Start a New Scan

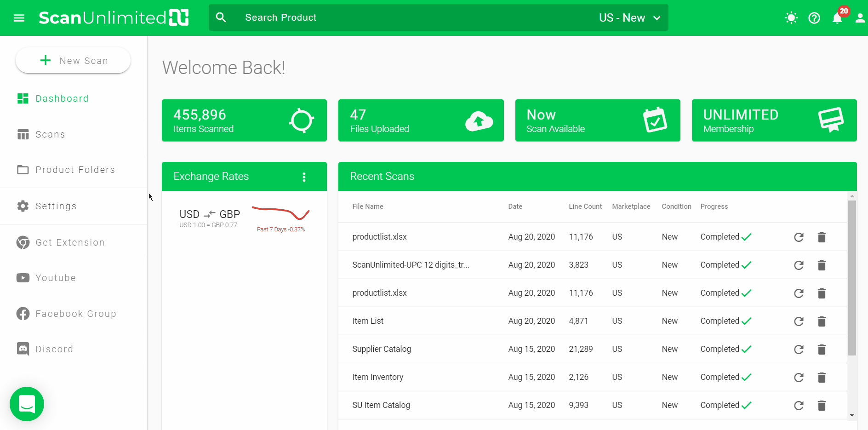(73, 61)
